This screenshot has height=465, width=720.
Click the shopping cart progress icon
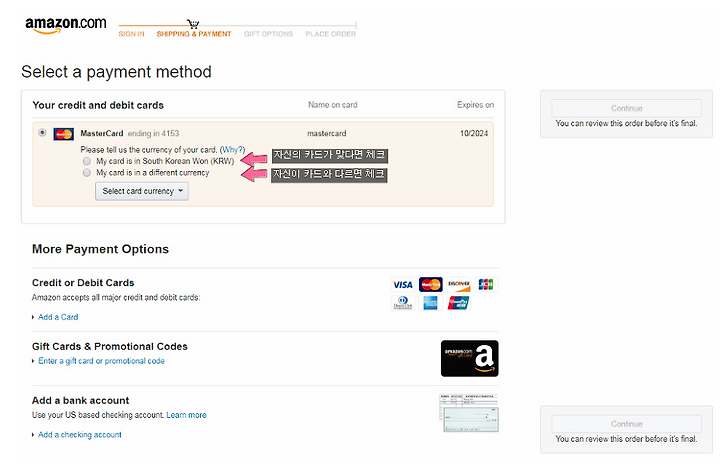click(x=193, y=24)
